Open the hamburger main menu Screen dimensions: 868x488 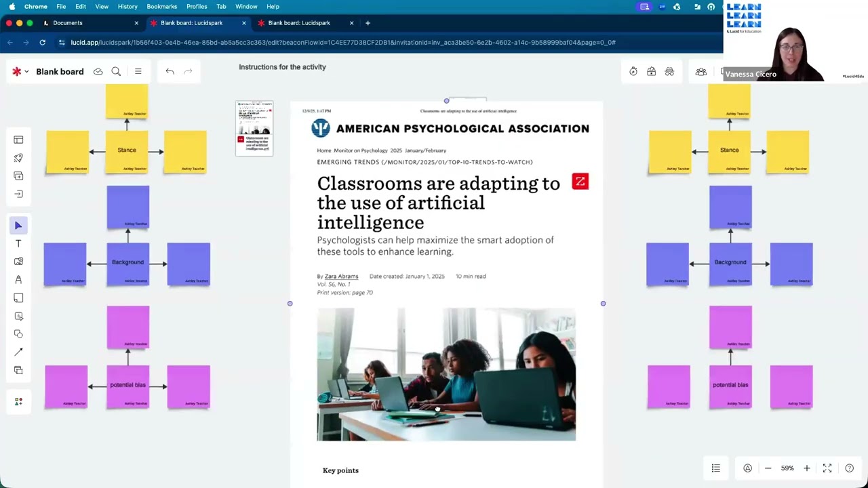tap(138, 71)
